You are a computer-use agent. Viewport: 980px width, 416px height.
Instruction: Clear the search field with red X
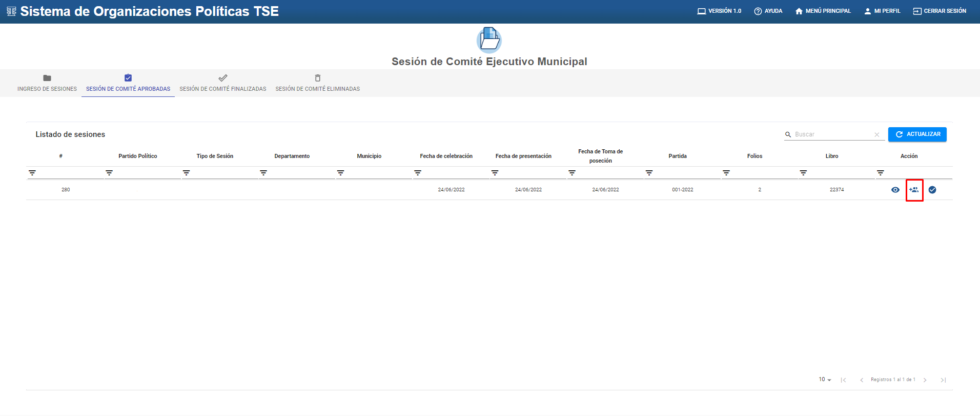click(x=876, y=134)
